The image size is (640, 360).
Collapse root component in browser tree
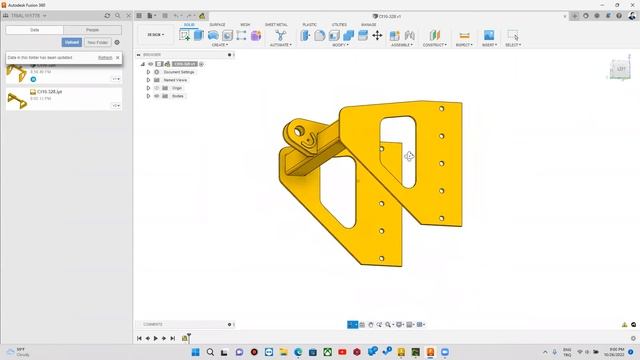[143, 64]
